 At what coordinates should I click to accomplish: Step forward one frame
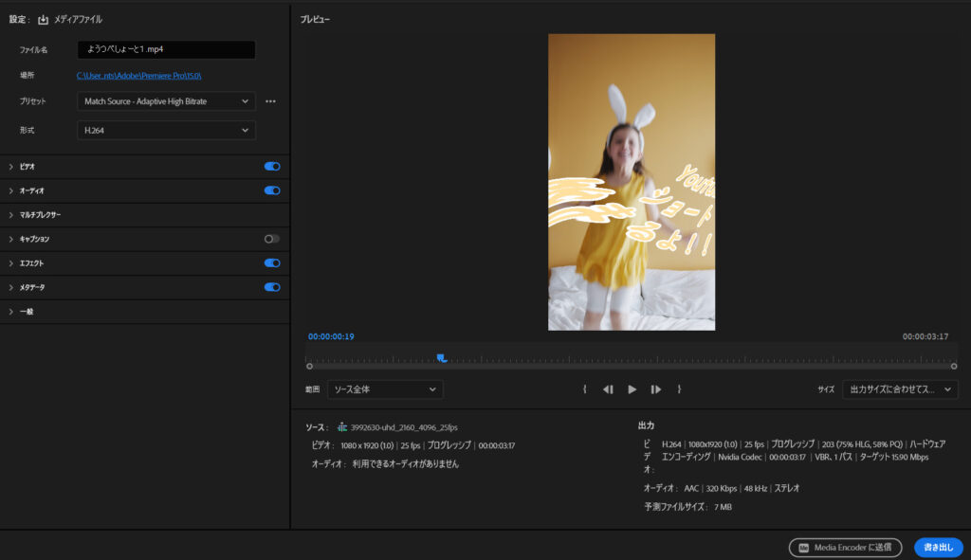pos(656,389)
